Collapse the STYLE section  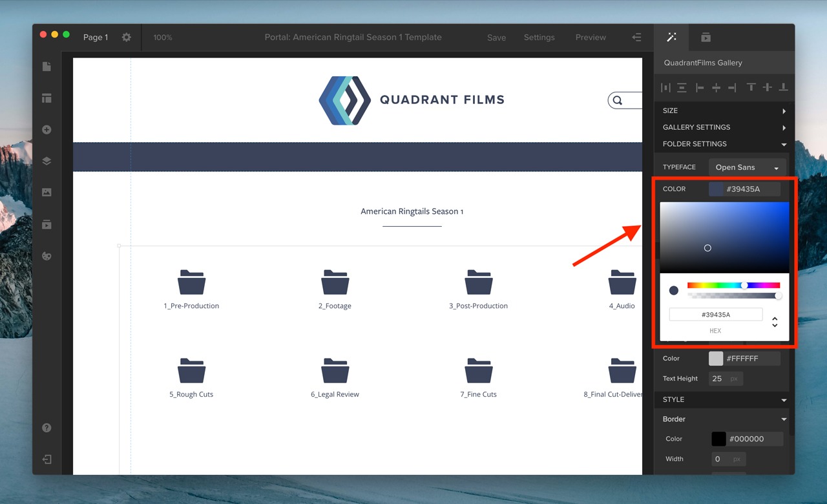724,399
